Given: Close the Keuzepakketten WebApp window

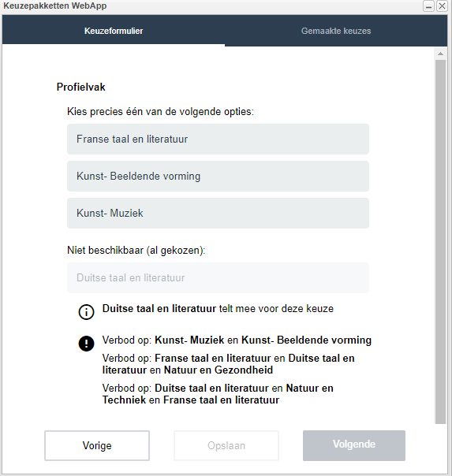Looking at the screenshot, I should click(442, 6).
